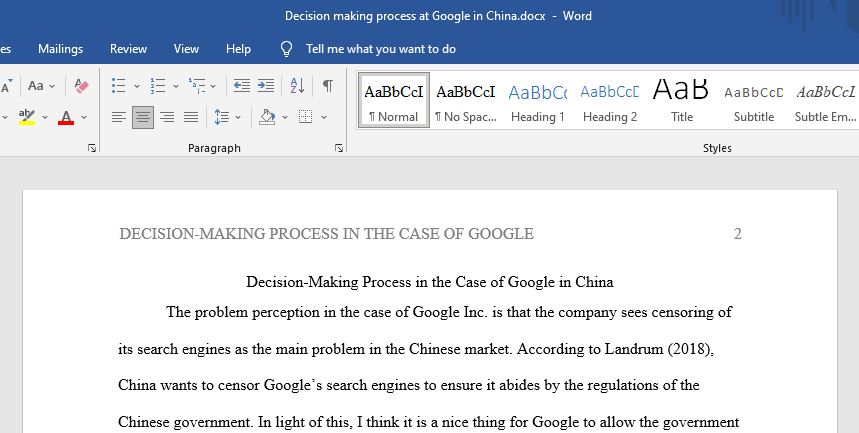Click the Tell me lightbulb icon

pyautogui.click(x=287, y=49)
